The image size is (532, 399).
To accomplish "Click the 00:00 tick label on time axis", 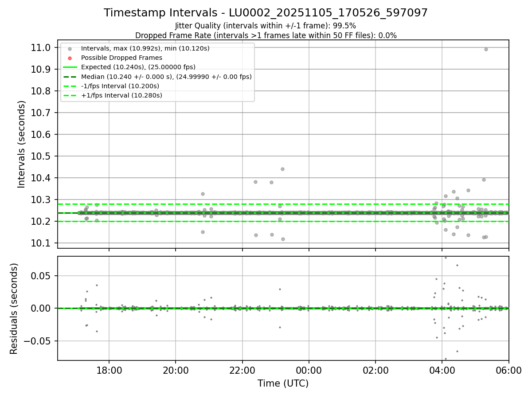I will (309, 370).
